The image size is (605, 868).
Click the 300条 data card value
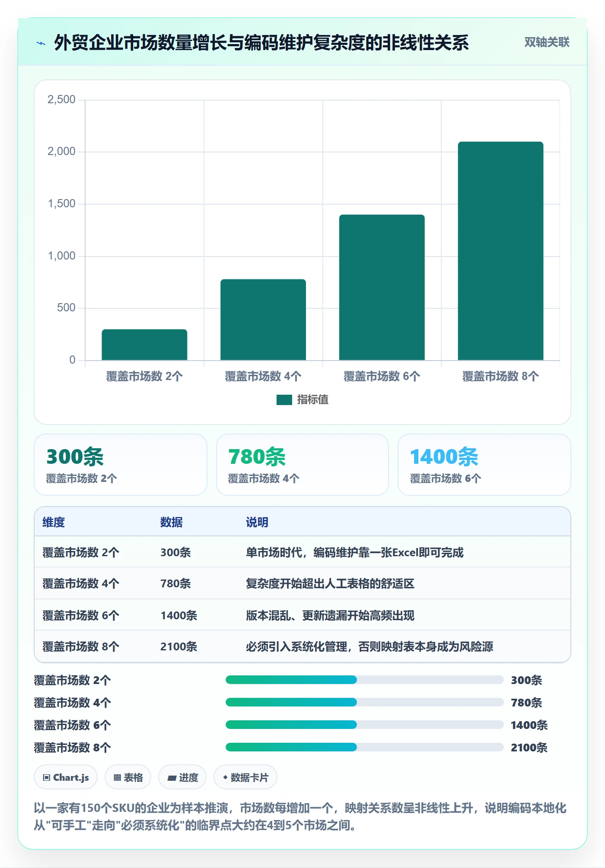click(x=75, y=457)
